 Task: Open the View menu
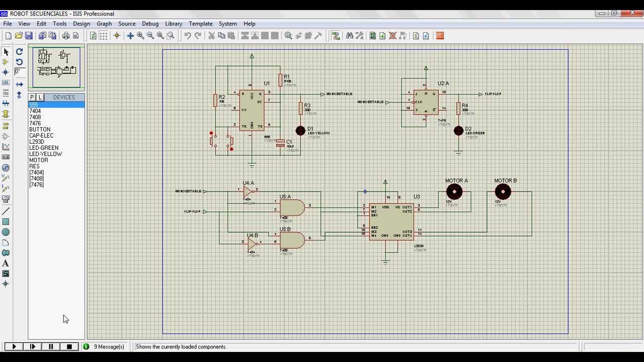click(x=24, y=24)
